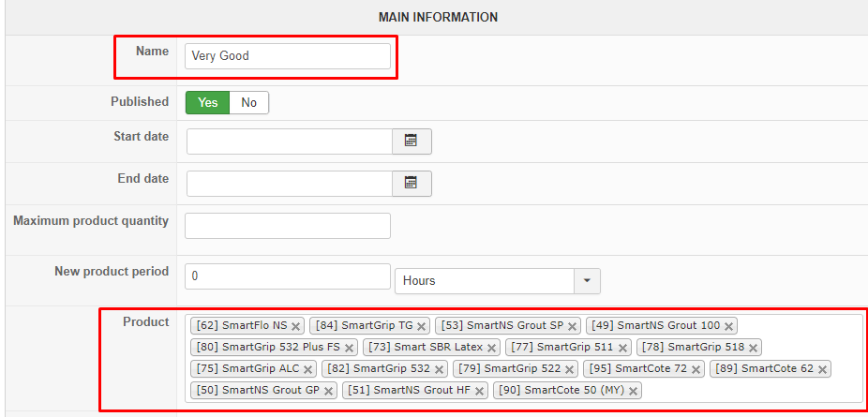The image size is (868, 417).
Task: Remove the [73] Smart SBR Latex tag
Action: (x=491, y=348)
